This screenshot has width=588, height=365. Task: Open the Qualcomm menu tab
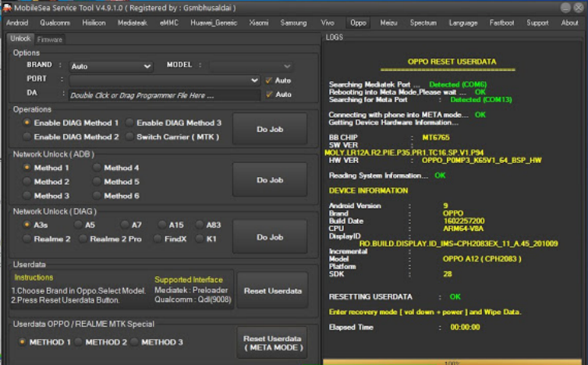55,23
